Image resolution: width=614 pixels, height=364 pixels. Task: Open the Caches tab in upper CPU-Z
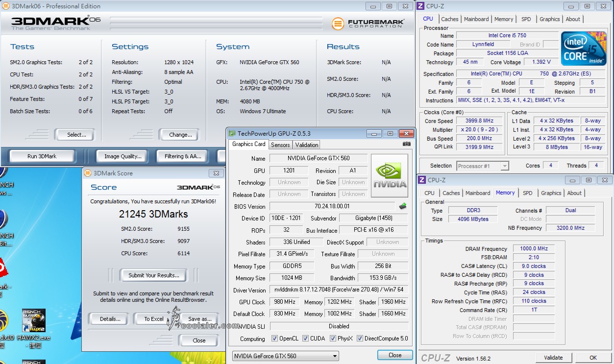tap(450, 19)
